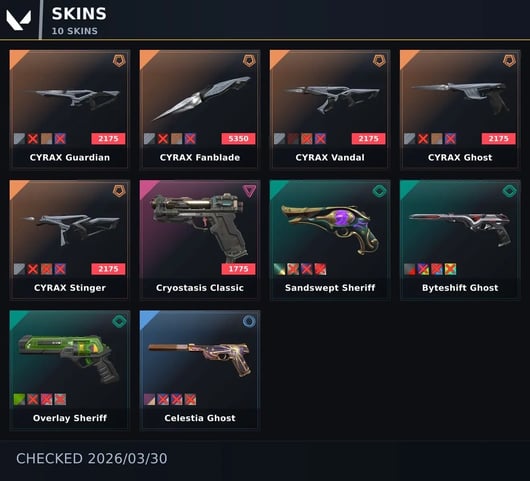
Task: Click the rarity badge on CYRAX Ghost
Action: click(x=509, y=61)
